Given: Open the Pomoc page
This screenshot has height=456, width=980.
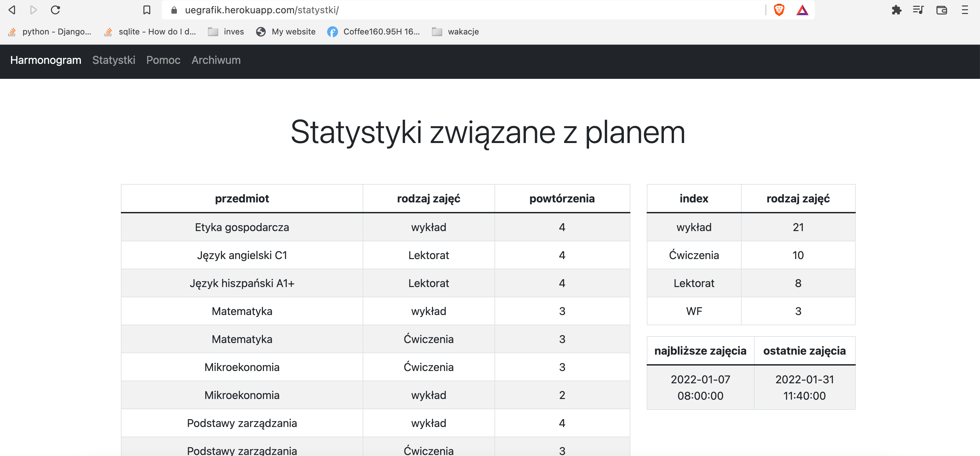Looking at the screenshot, I should (163, 60).
